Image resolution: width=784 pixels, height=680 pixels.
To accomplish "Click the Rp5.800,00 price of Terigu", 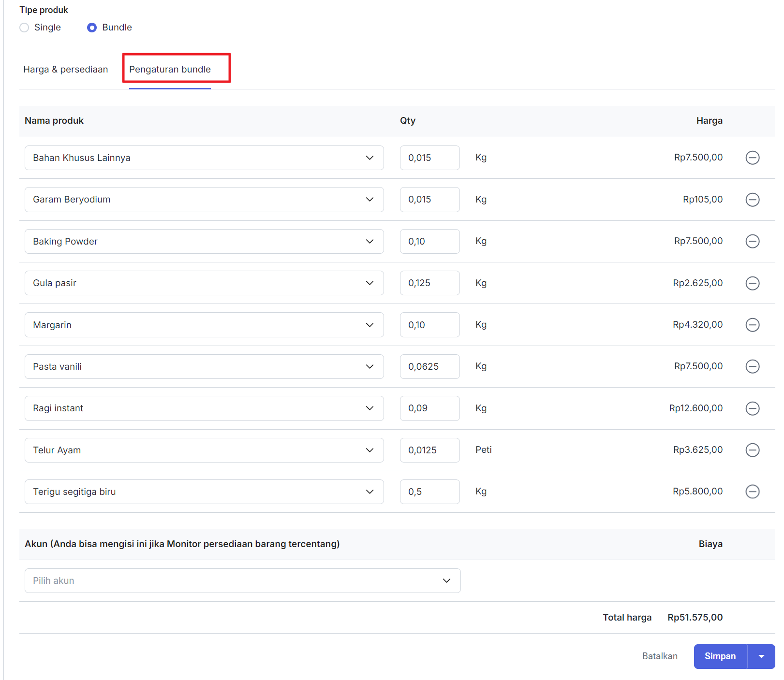I will tap(698, 491).
